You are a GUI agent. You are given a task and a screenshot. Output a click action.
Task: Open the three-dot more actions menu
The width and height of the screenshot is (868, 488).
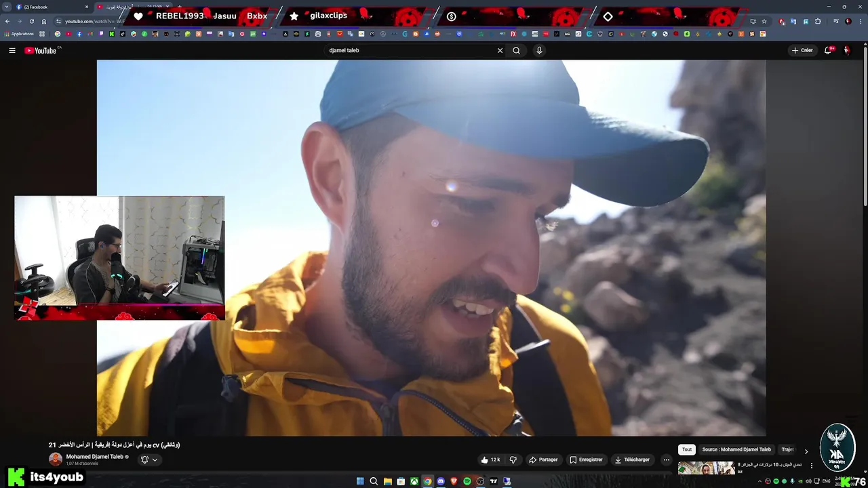point(666,460)
